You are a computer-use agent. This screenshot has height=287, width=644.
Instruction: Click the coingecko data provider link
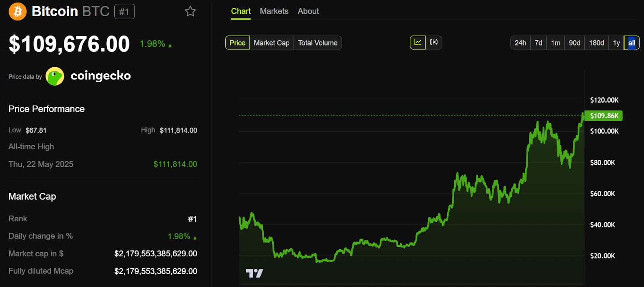click(x=101, y=76)
